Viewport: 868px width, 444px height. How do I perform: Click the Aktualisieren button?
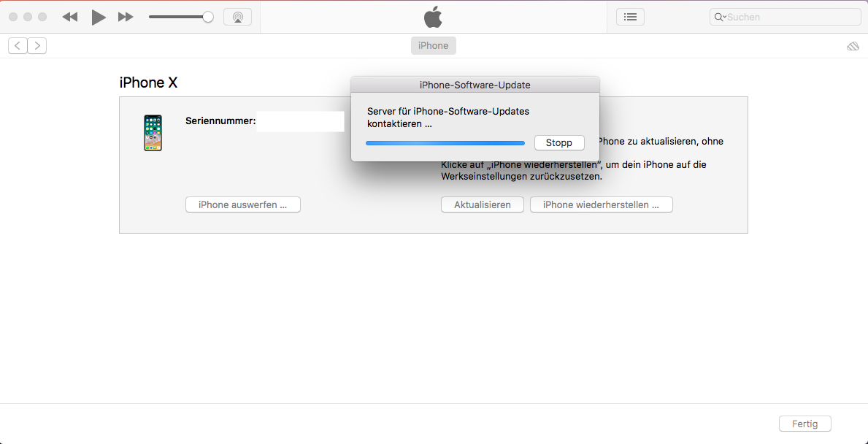pos(482,204)
